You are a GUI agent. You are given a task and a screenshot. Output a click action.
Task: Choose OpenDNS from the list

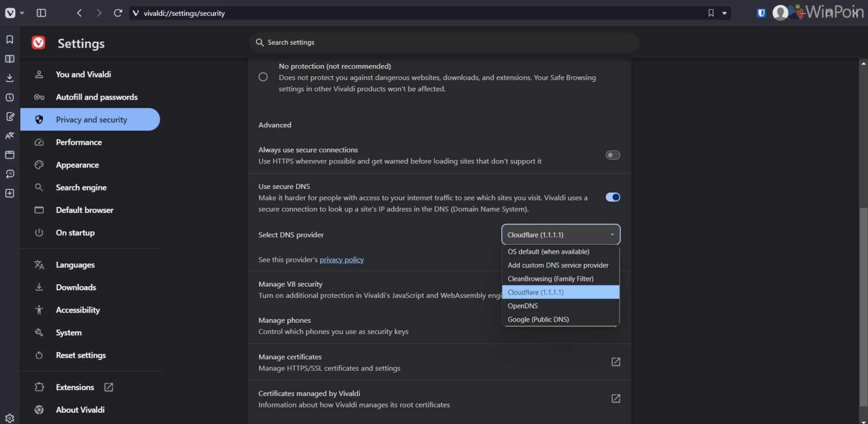coord(561,306)
